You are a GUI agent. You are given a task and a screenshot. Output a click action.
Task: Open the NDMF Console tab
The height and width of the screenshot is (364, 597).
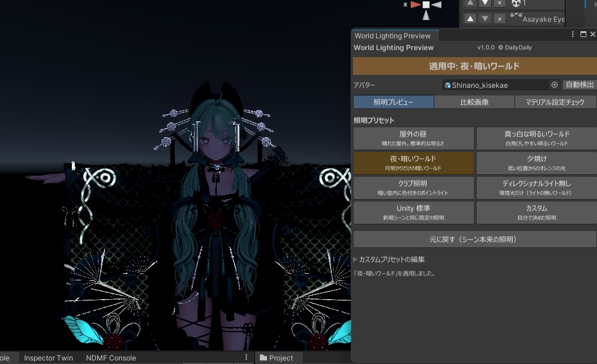click(111, 358)
